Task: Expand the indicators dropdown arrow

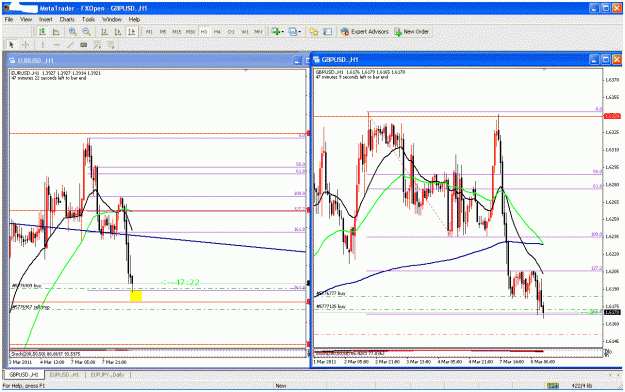Action: (x=283, y=32)
